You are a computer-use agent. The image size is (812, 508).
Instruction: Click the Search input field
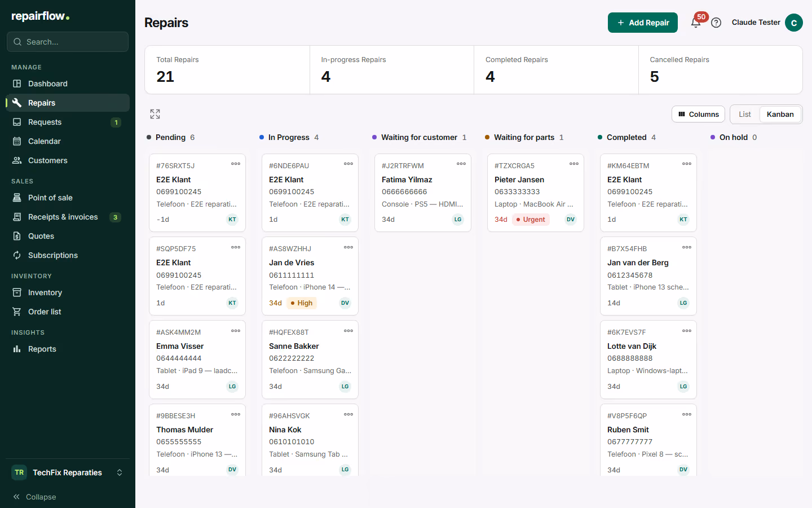click(x=68, y=42)
